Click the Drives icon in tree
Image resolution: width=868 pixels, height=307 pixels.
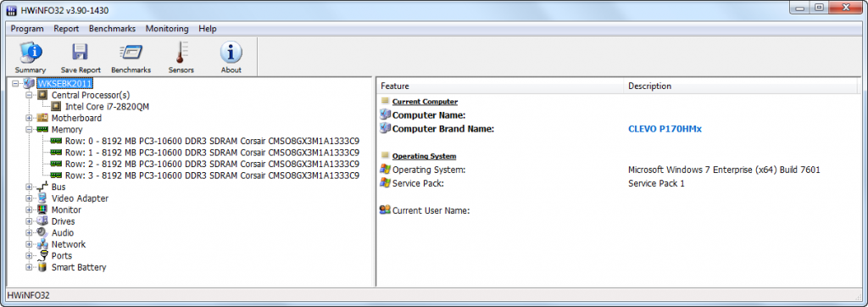click(42, 221)
